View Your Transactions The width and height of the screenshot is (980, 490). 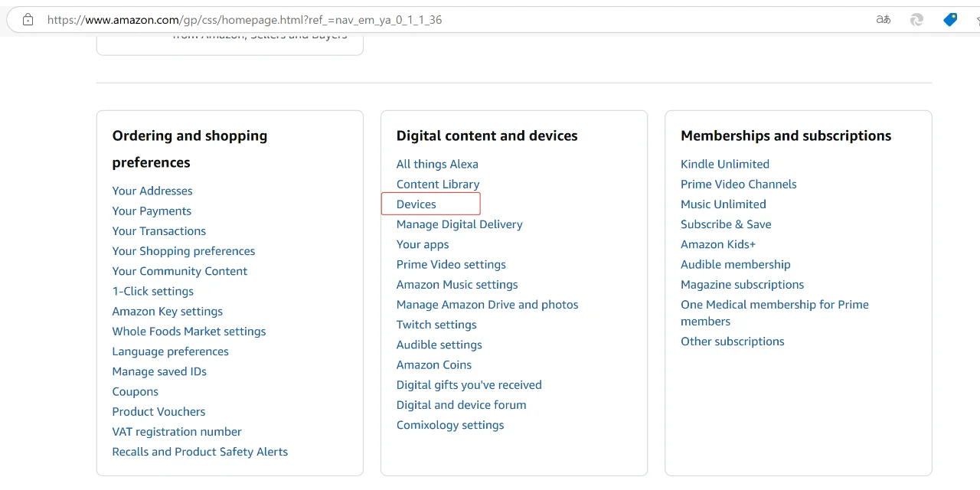159,230
